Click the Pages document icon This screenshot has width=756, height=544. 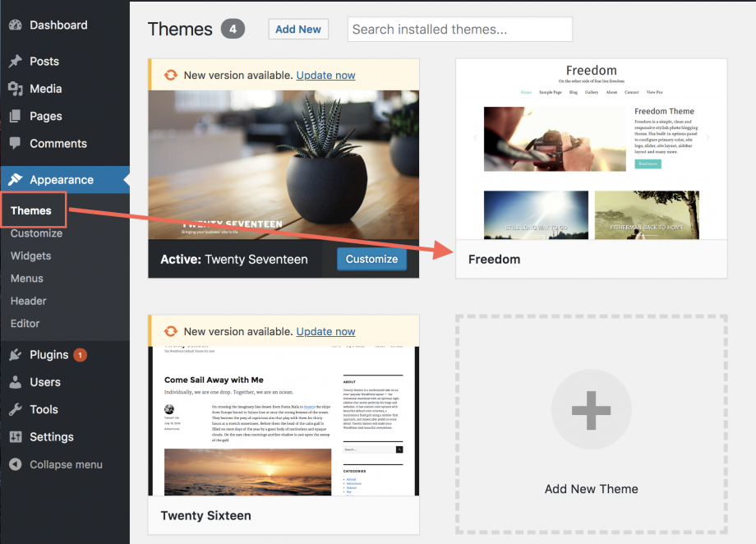coord(16,115)
